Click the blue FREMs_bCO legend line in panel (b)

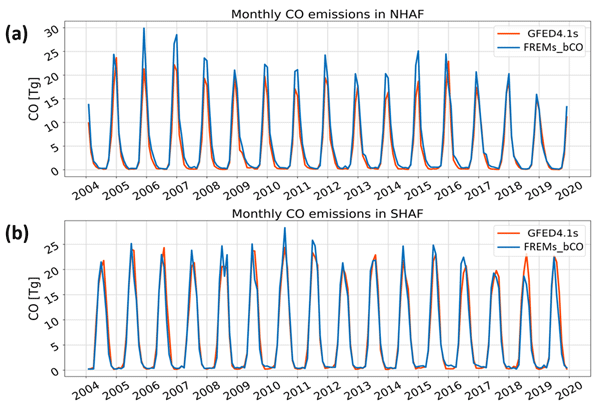click(510, 245)
